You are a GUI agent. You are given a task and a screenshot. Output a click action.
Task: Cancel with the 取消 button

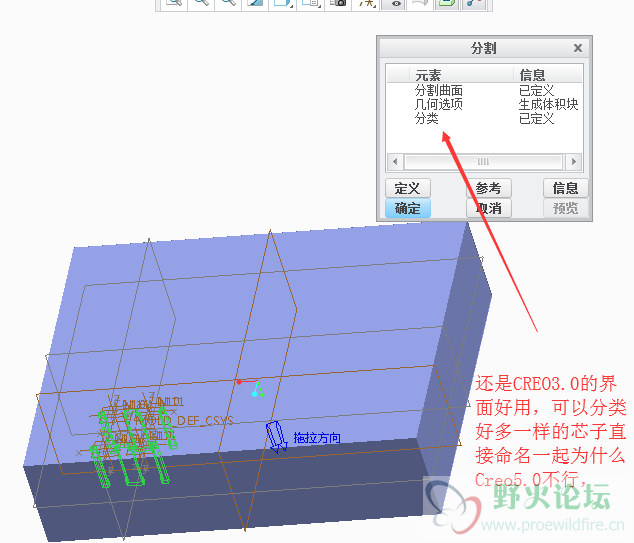point(488,208)
